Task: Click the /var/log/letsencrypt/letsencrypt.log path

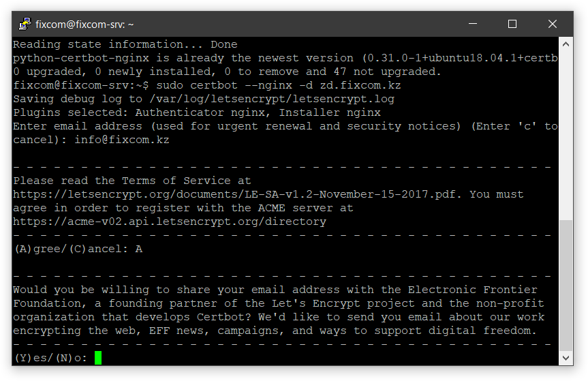Action: click(x=272, y=99)
